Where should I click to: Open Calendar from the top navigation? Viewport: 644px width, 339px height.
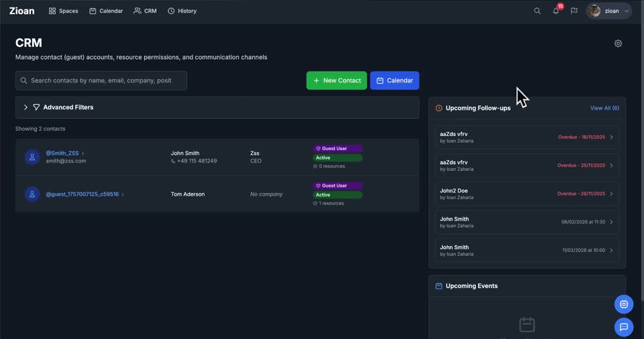click(106, 11)
